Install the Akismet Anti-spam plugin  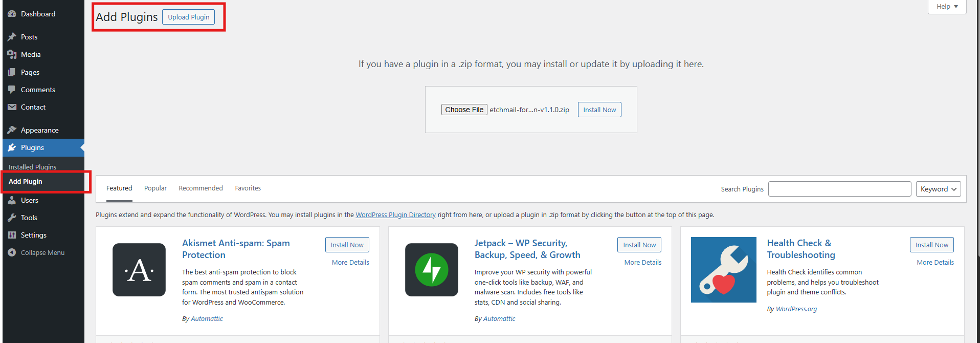tap(347, 245)
